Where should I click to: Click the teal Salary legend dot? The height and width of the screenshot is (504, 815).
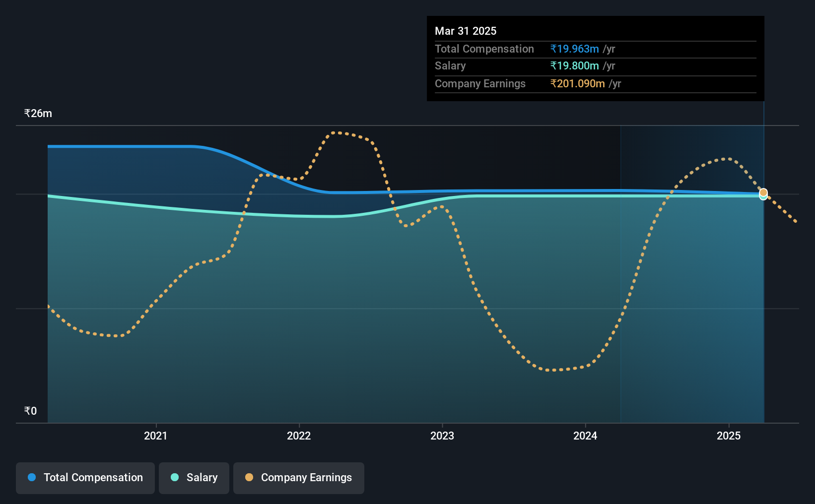pos(175,477)
